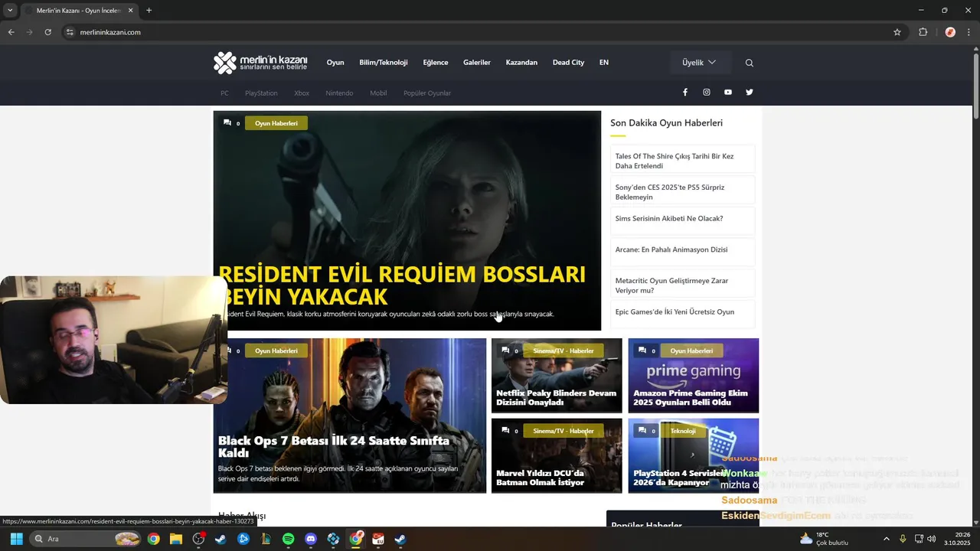Reload the page
The height and width of the screenshot is (551, 980).
47,32
